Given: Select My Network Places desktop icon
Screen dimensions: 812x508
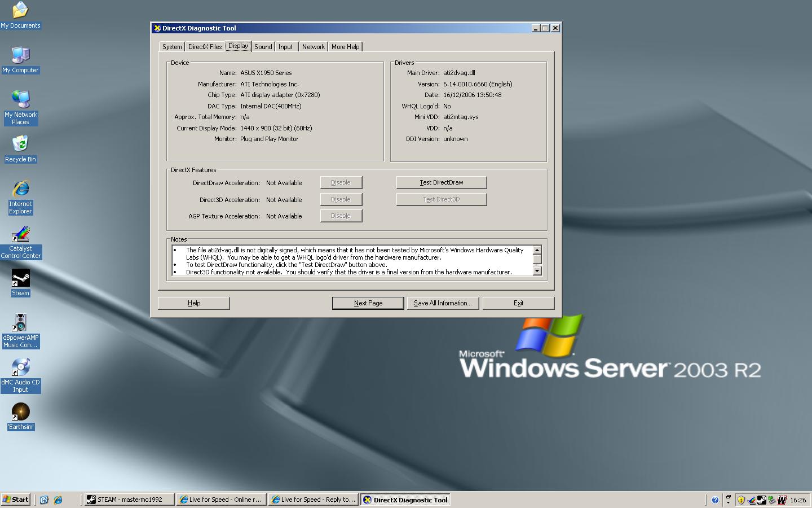Looking at the screenshot, I should coord(20,107).
